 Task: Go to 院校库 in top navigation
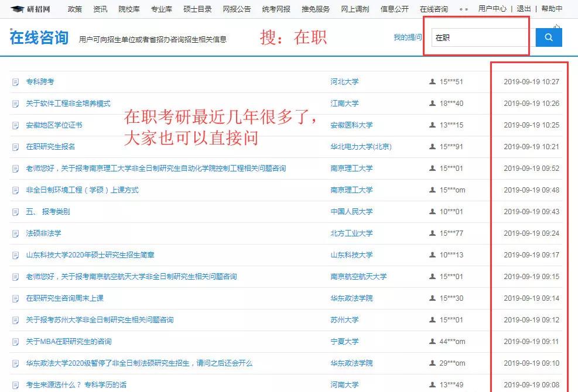click(x=129, y=9)
